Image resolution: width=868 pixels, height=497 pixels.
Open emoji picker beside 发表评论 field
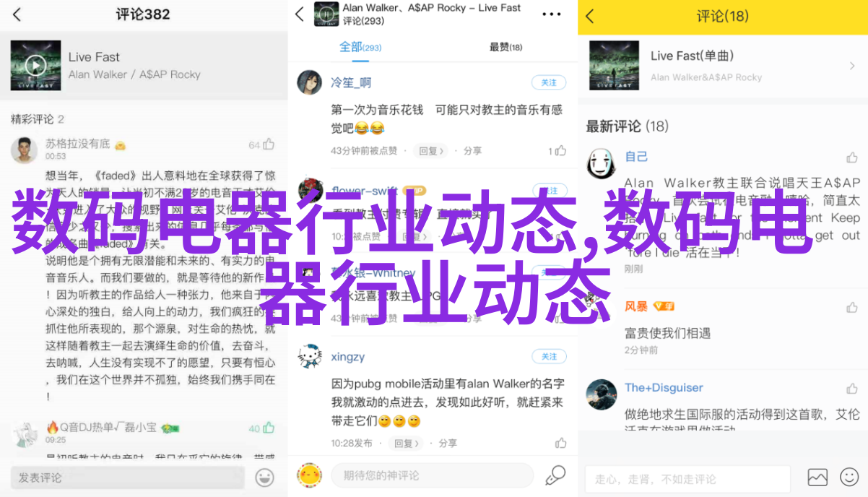pos(264,477)
